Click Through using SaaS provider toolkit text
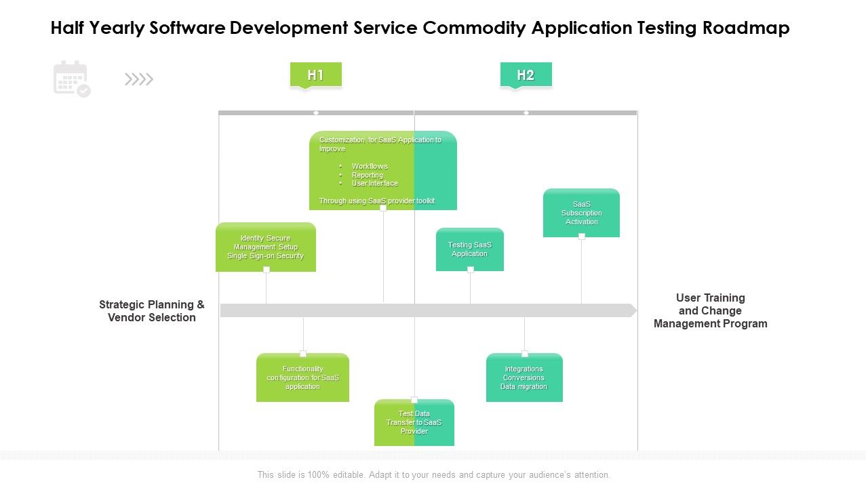 (377, 201)
